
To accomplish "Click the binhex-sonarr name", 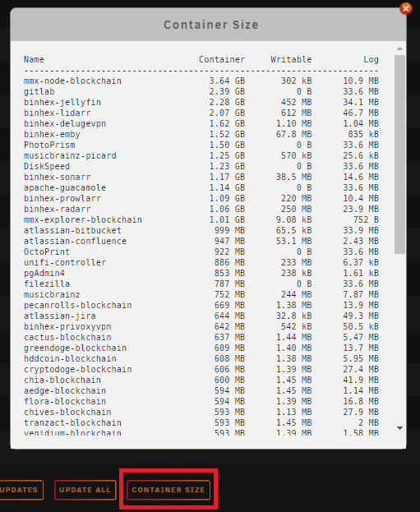I will pyautogui.click(x=58, y=177).
